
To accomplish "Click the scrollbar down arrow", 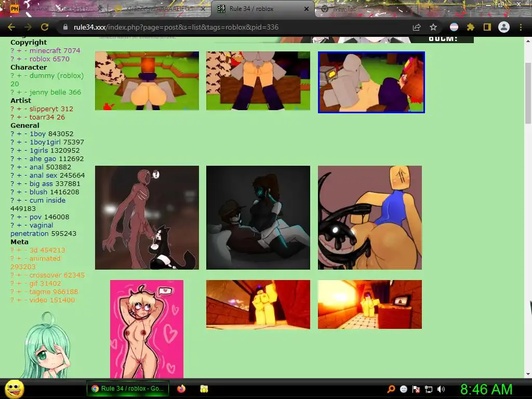I will click(528, 374).
